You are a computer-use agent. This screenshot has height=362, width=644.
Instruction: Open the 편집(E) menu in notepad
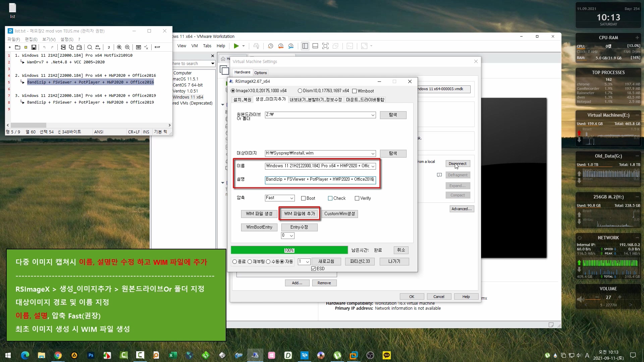click(x=31, y=39)
